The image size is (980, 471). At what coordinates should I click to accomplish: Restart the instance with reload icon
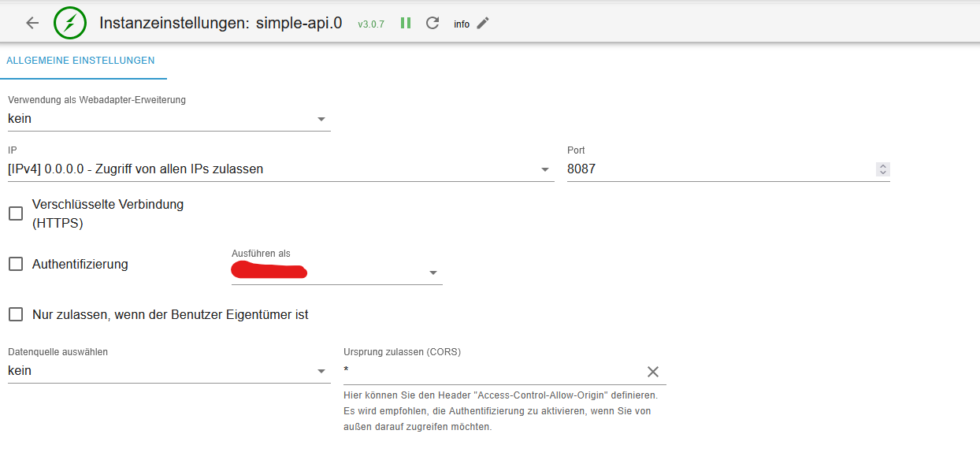[432, 23]
